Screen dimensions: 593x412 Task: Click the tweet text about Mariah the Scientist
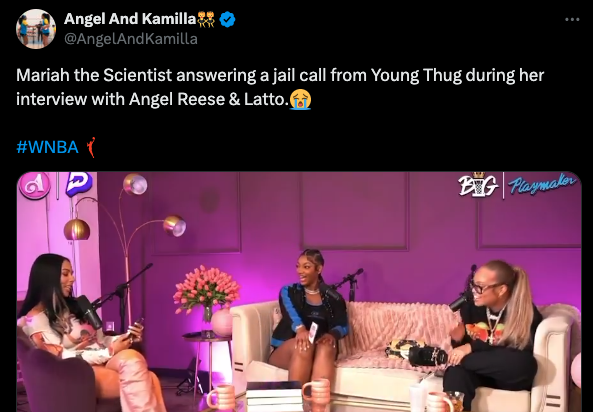(x=280, y=87)
